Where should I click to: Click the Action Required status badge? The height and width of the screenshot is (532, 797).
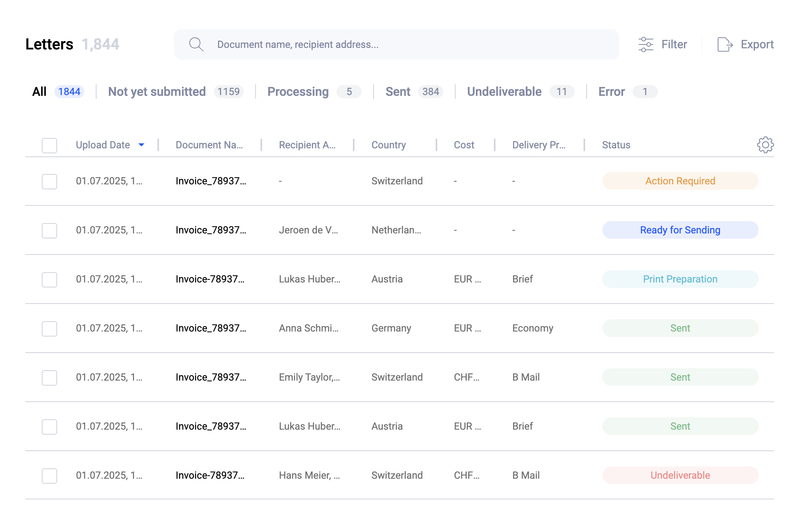(x=680, y=181)
